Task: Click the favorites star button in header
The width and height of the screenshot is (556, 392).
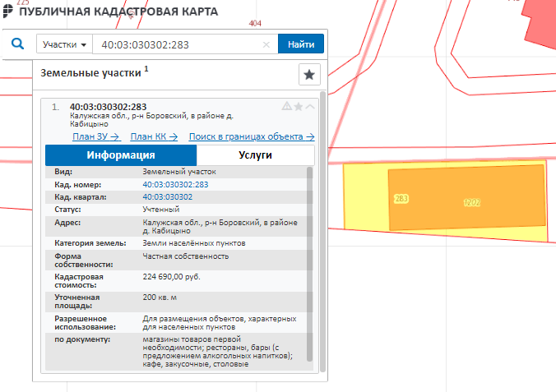Action: (309, 75)
